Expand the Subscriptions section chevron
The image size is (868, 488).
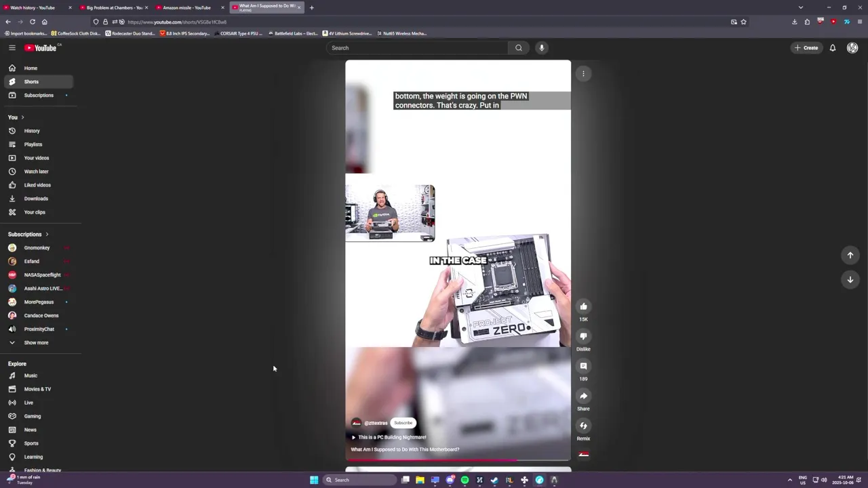pos(47,235)
